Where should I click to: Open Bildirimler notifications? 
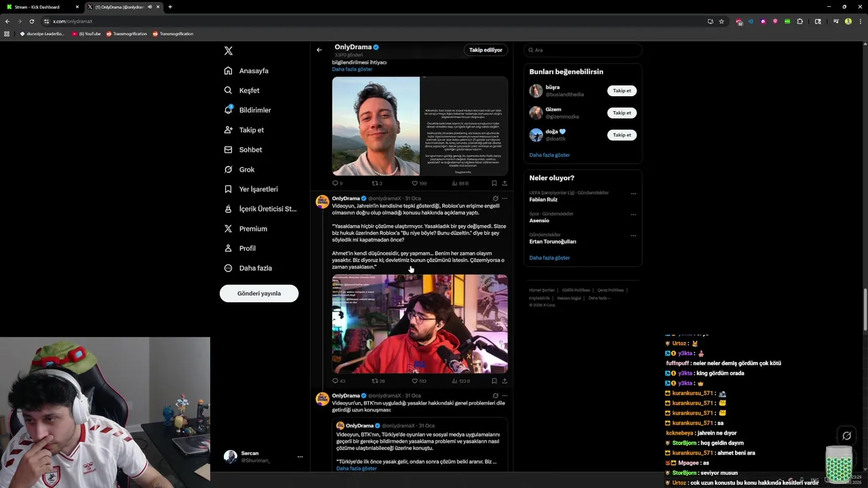click(248, 110)
